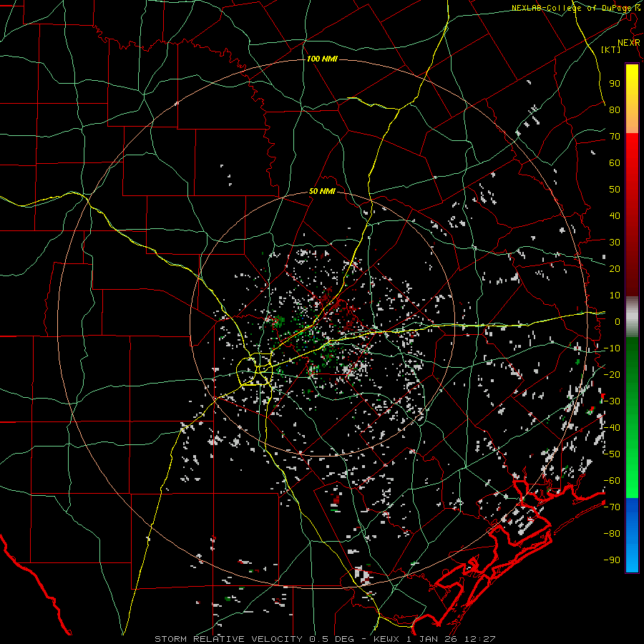Viewport: 644px width, 644px height.
Task: Click the -20 value on the velocity scale
Action: [612, 374]
